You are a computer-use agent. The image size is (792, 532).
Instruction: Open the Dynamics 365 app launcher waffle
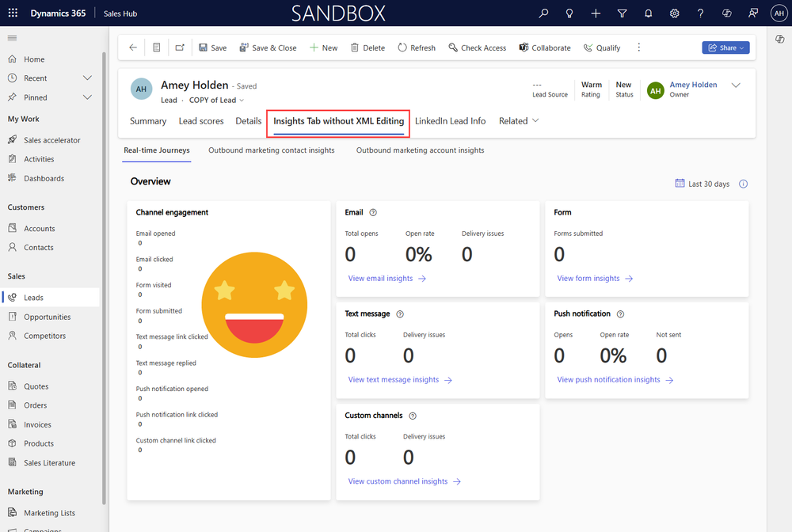[x=13, y=13]
